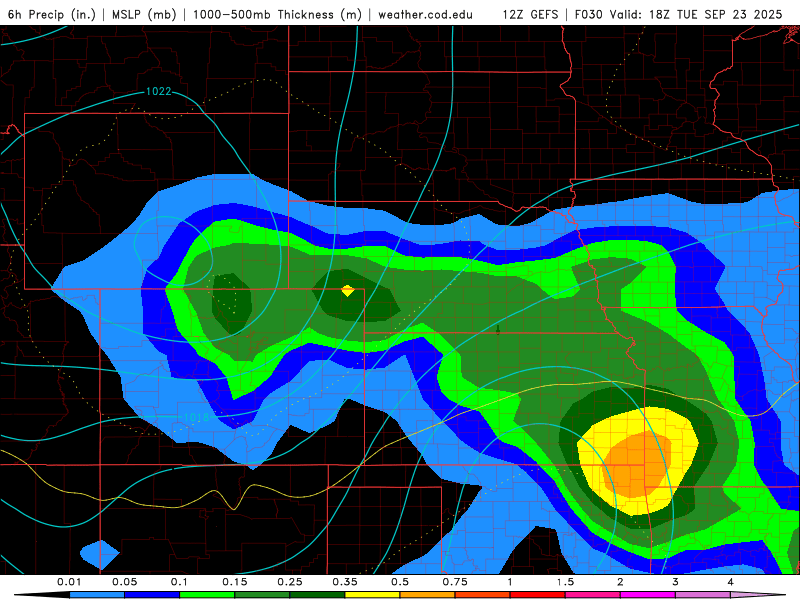Click the bright green 0.1–0.15 color bar segment
The image size is (800, 600).
[207, 595]
